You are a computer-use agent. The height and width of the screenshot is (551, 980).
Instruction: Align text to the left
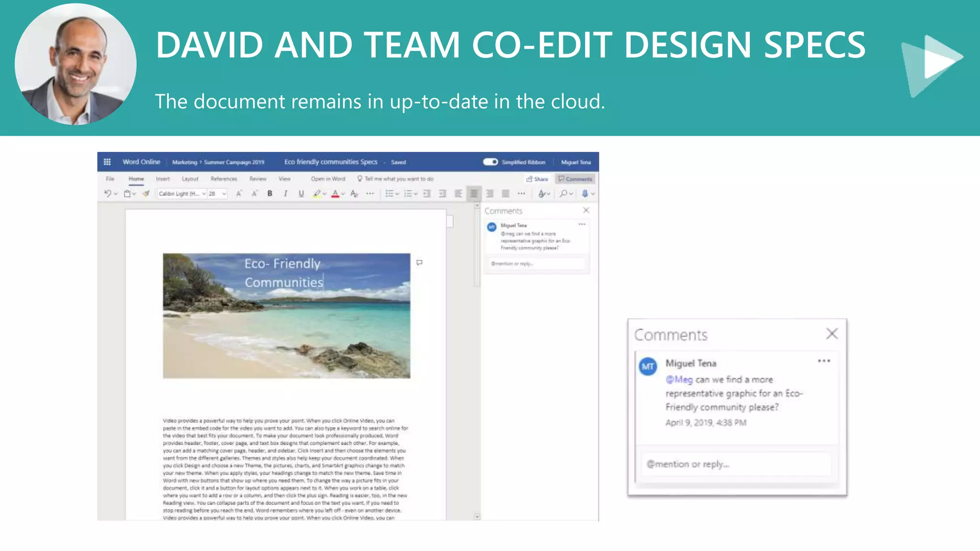pyautogui.click(x=458, y=194)
